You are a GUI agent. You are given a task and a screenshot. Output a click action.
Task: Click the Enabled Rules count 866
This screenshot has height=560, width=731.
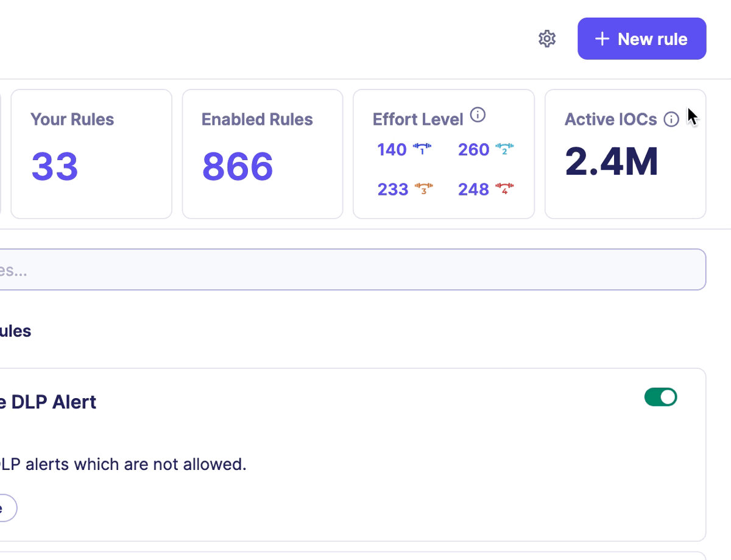[238, 167]
